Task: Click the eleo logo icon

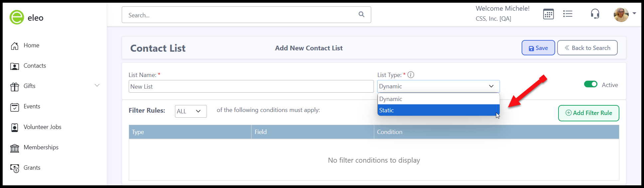Action: point(17,17)
